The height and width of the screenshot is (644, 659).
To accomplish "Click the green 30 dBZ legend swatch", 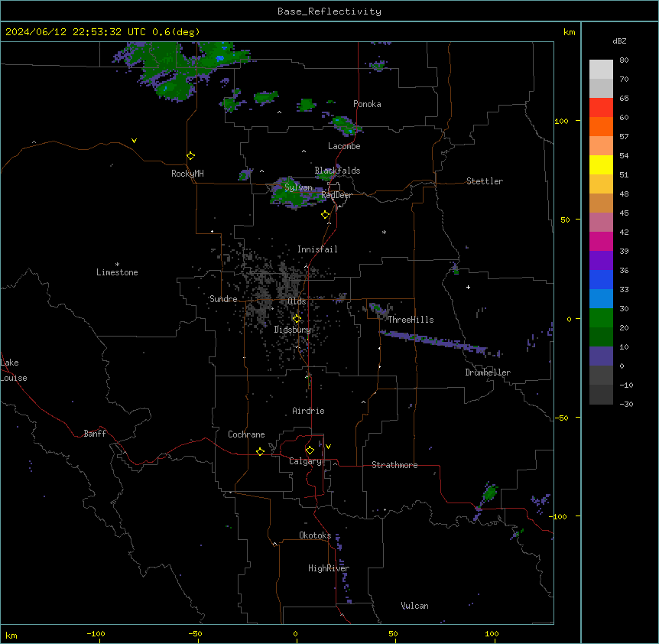I will (601, 318).
